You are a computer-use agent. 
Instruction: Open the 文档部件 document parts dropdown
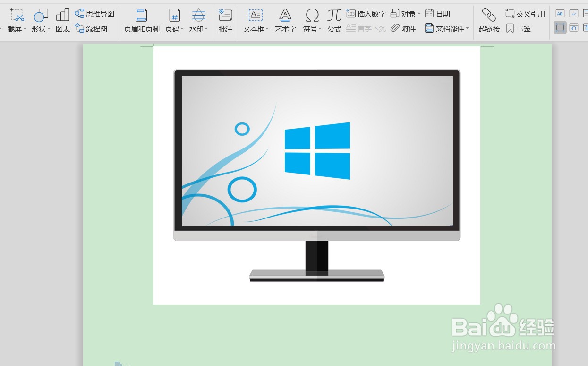pos(447,28)
